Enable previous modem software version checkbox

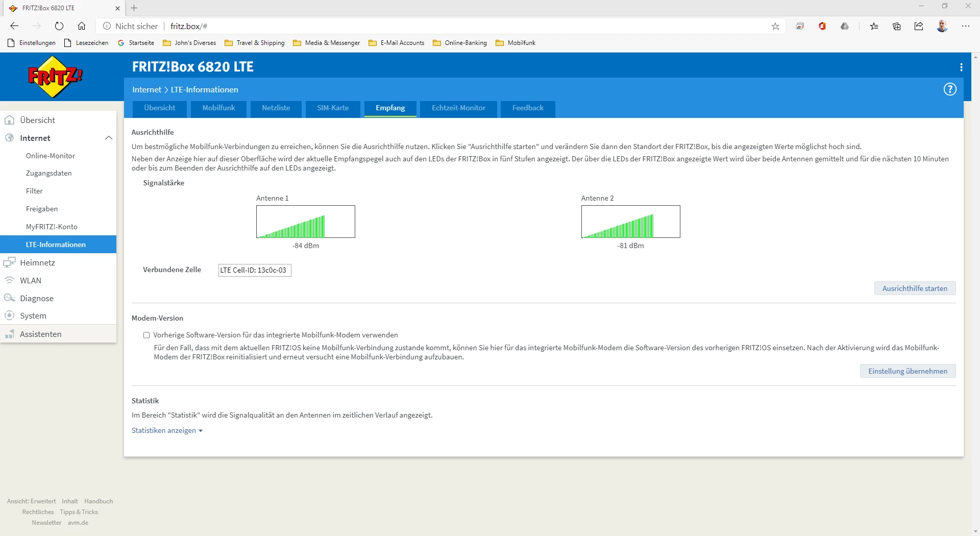[x=146, y=335]
